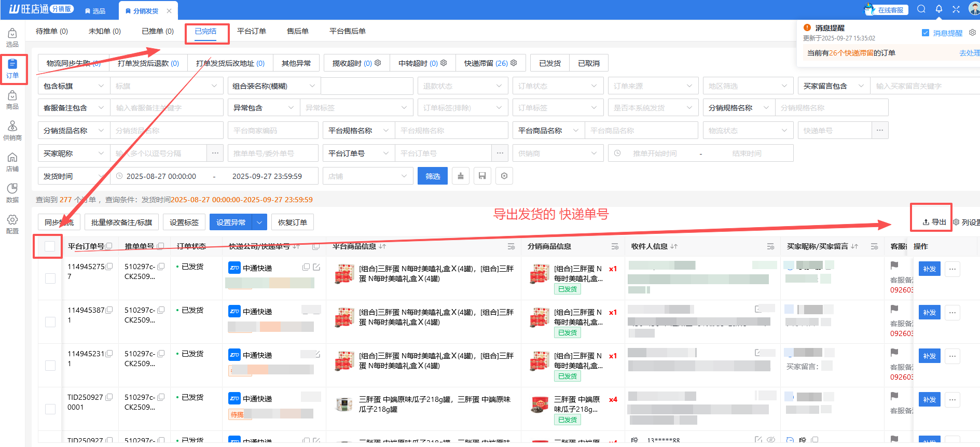Click the 快递单号 input field
The width and height of the screenshot is (980, 447).
coord(834,131)
